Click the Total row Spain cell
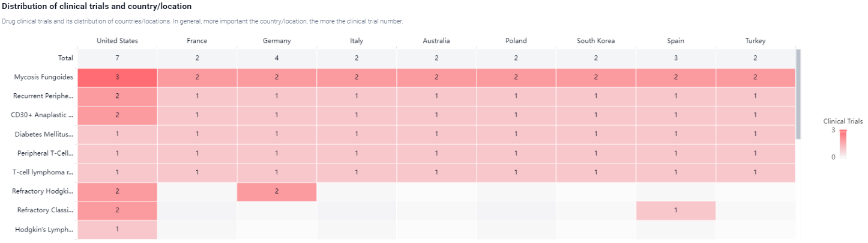The height and width of the screenshot is (243, 868). 675,58
